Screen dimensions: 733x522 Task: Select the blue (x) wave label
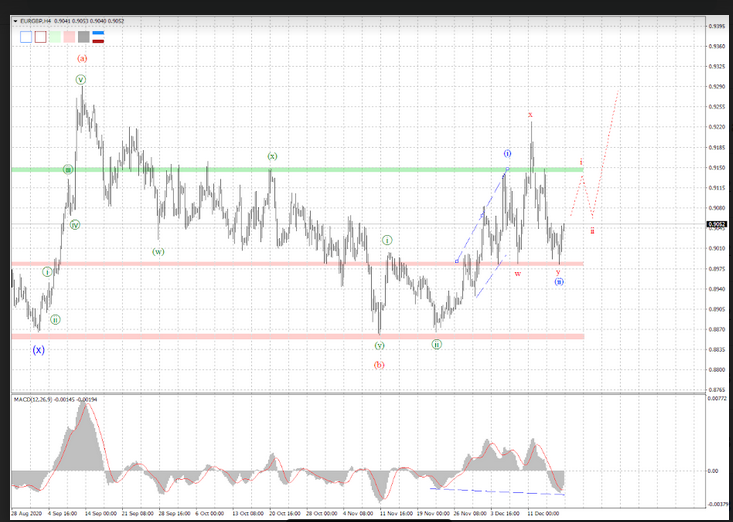pos(38,350)
